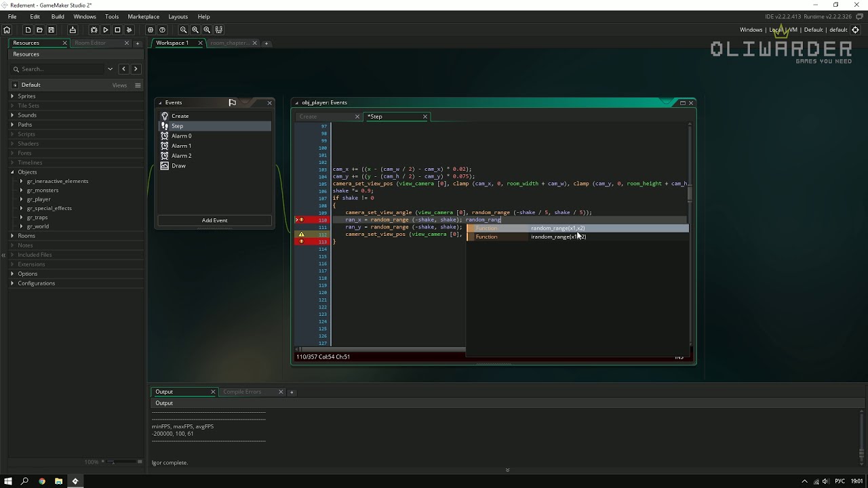Clean the project cache broom icon
Screen dimensions: 868x488
coord(129,30)
